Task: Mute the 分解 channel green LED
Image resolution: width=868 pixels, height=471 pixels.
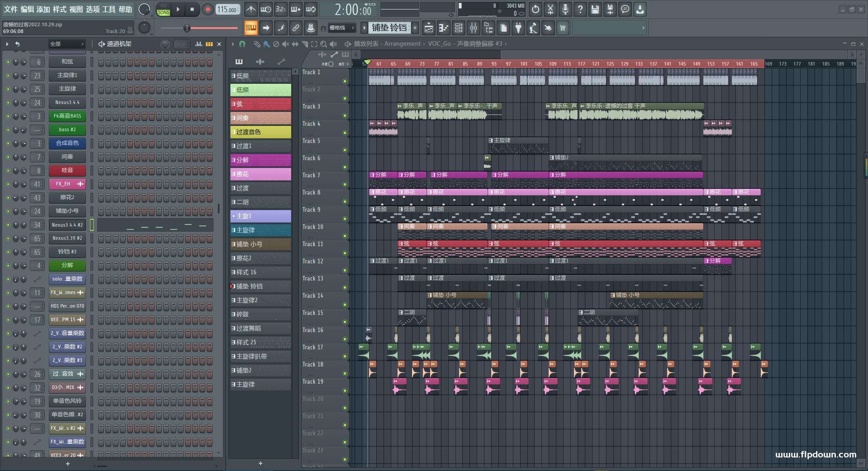Action: [8, 266]
